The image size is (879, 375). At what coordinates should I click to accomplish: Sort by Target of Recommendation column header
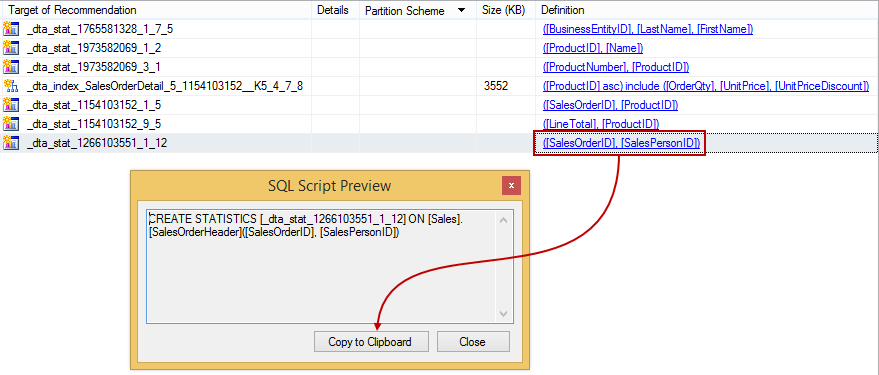(x=156, y=10)
